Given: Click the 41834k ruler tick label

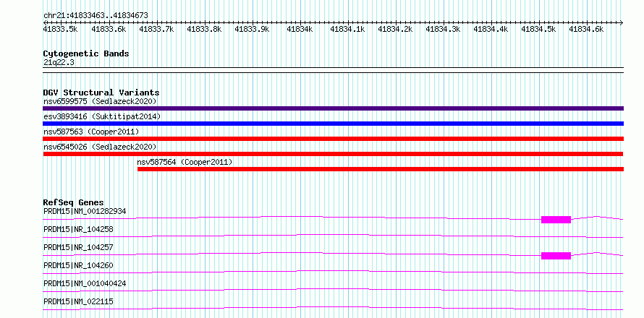Looking at the screenshot, I should (300, 29).
